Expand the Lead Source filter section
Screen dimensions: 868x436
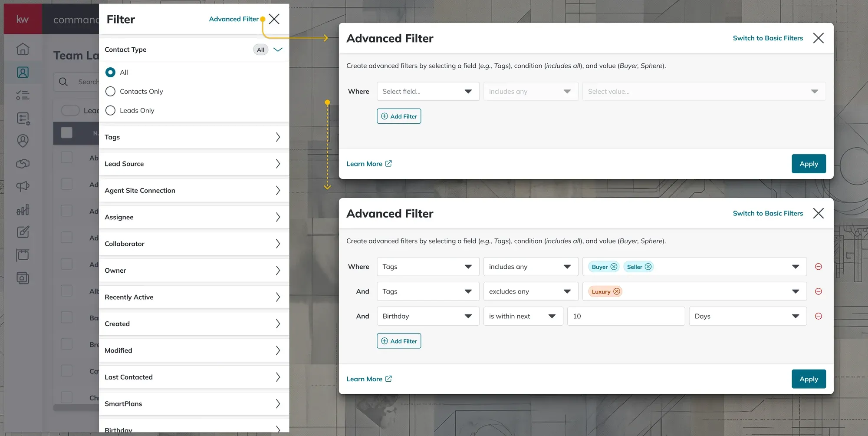194,164
